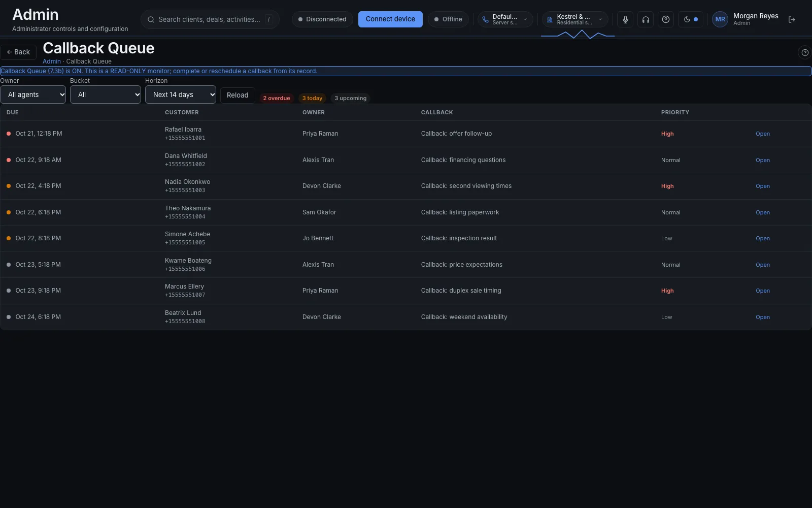Select the 2 overdue filter chip
The width and height of the screenshot is (812, 508).
point(277,98)
